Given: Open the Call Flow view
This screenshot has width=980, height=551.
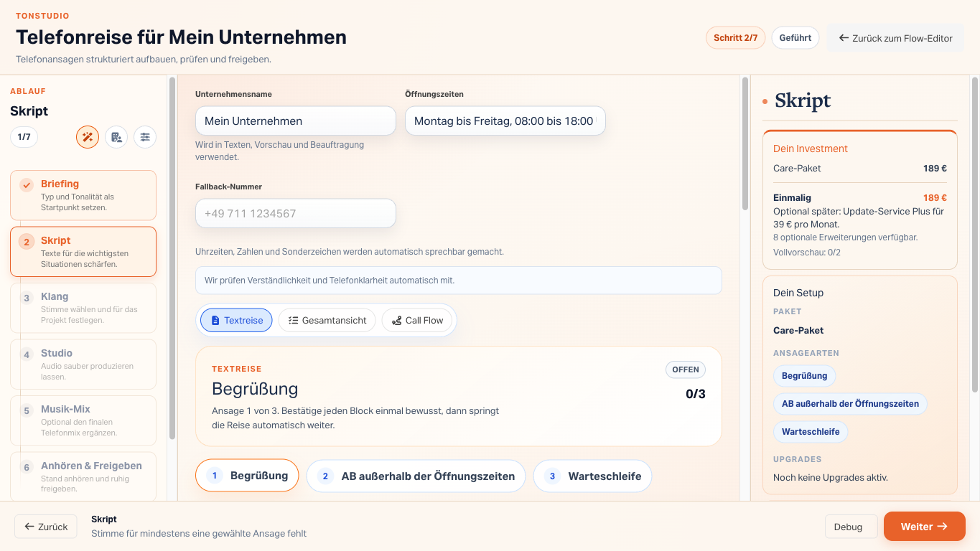Looking at the screenshot, I should [x=416, y=320].
